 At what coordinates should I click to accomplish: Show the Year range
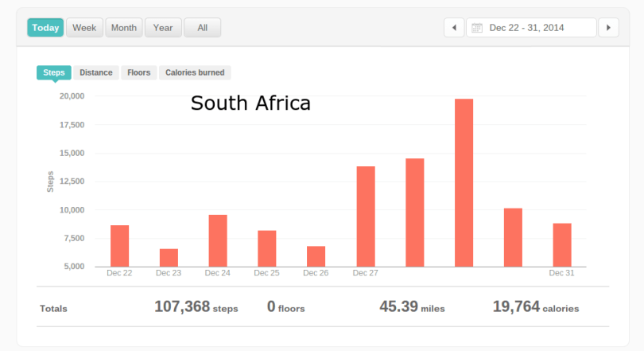point(163,28)
